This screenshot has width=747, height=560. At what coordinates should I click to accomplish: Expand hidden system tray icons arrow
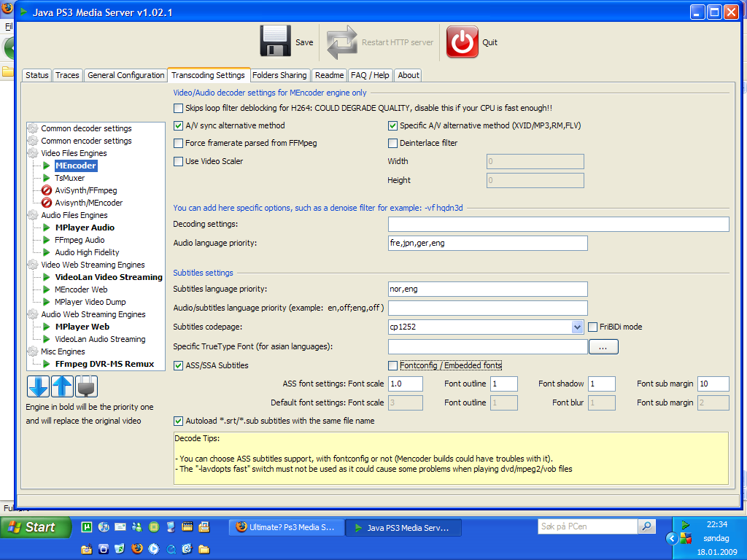672,539
